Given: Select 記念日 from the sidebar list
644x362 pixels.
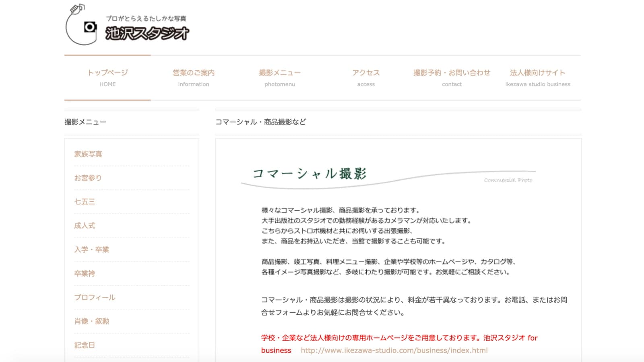Looking at the screenshot, I should pos(85,345).
